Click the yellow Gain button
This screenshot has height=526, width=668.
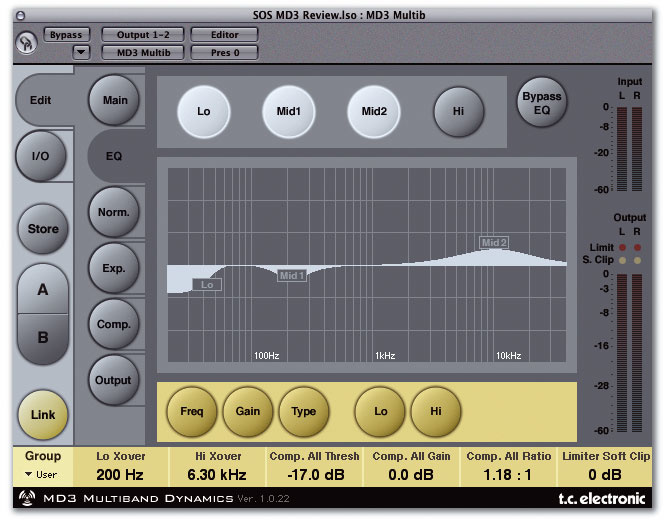248,411
